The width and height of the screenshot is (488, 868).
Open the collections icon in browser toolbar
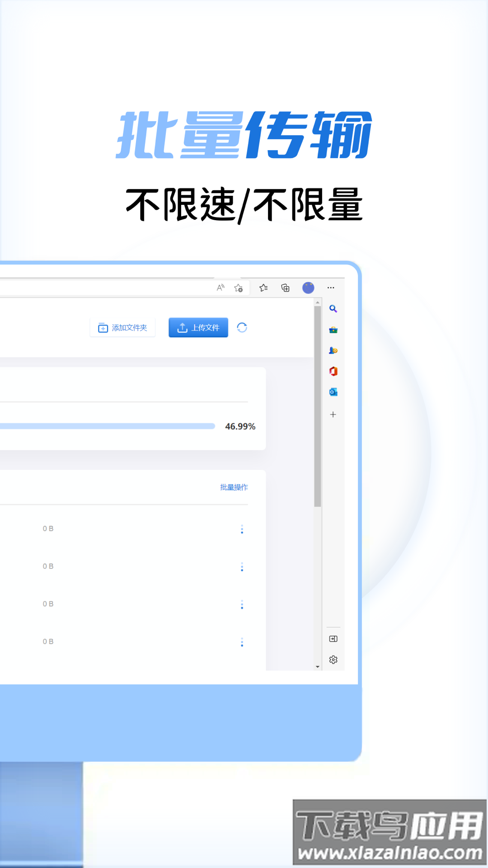(x=286, y=288)
